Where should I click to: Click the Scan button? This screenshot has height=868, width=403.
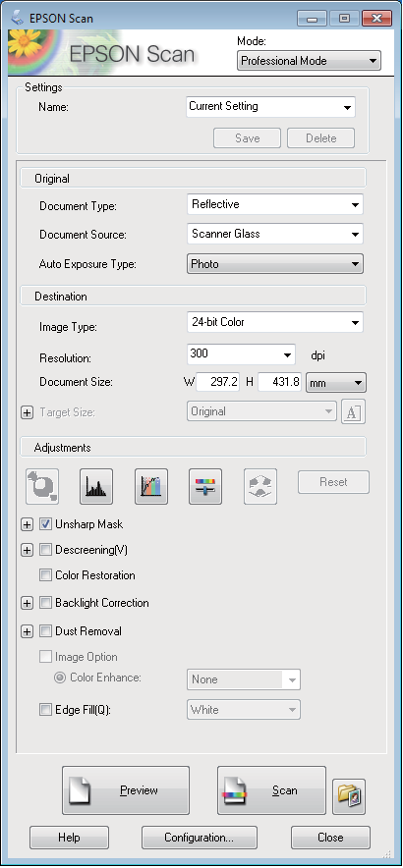pyautogui.click(x=271, y=790)
